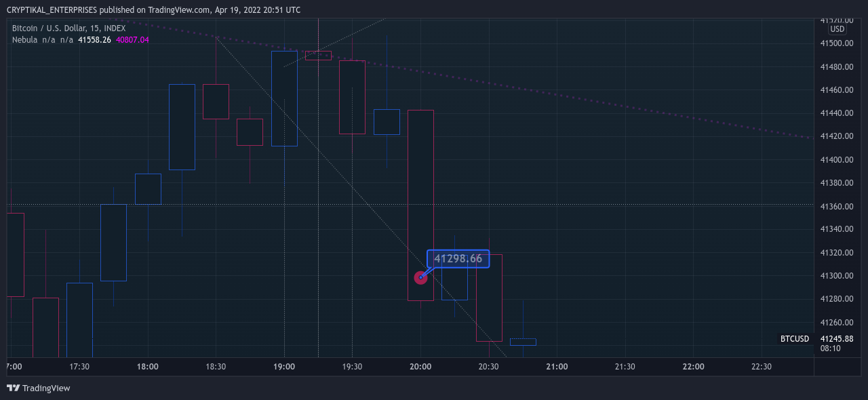Click the 21:30 time axis label
Viewport: 868px width, 400px height.
pyautogui.click(x=625, y=367)
